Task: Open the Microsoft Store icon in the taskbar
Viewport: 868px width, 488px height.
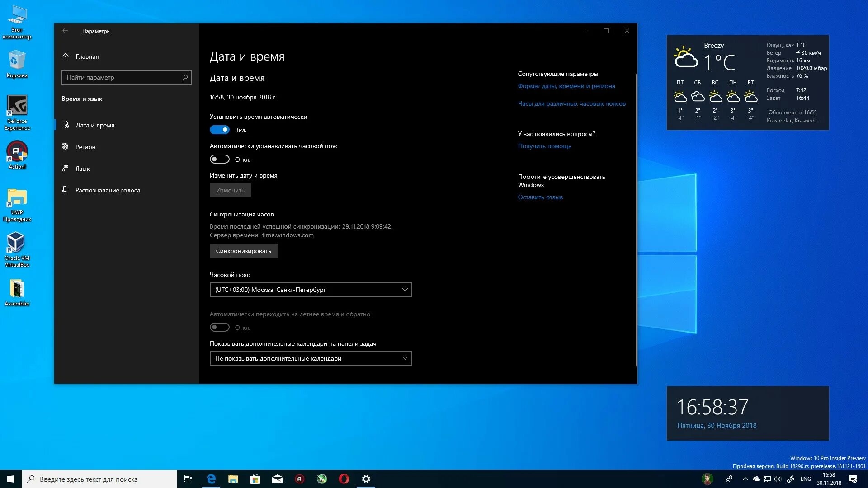Action: [255, 479]
